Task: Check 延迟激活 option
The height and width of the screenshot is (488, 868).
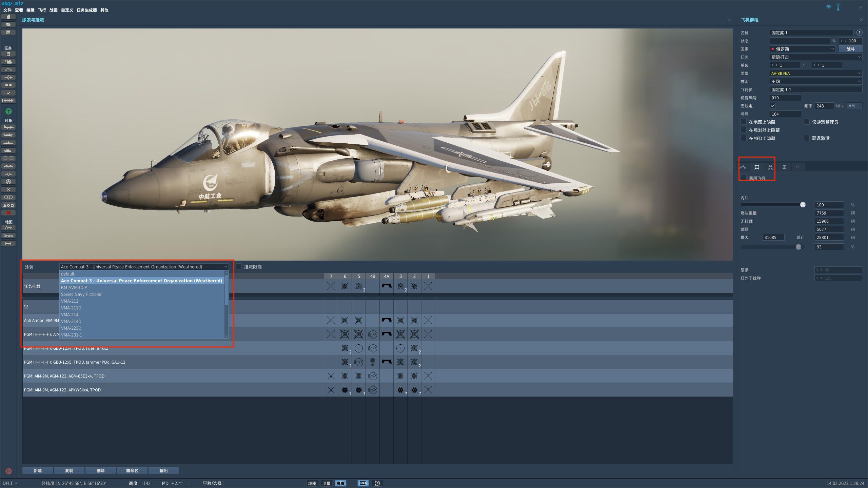Action: 807,138
